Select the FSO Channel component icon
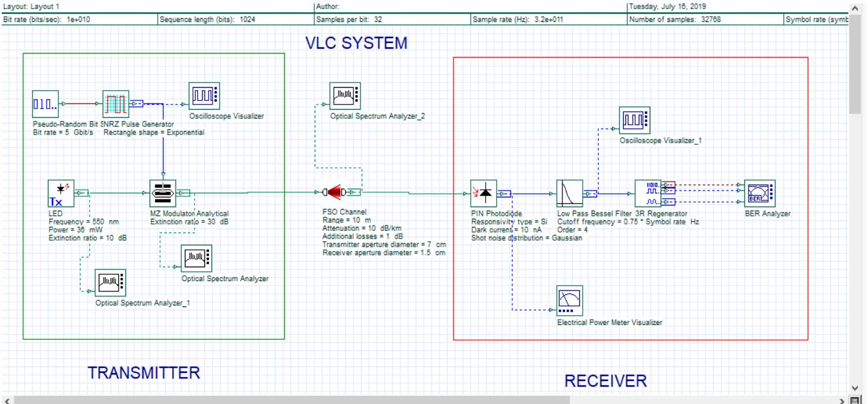The width and height of the screenshot is (868, 404). (334, 193)
